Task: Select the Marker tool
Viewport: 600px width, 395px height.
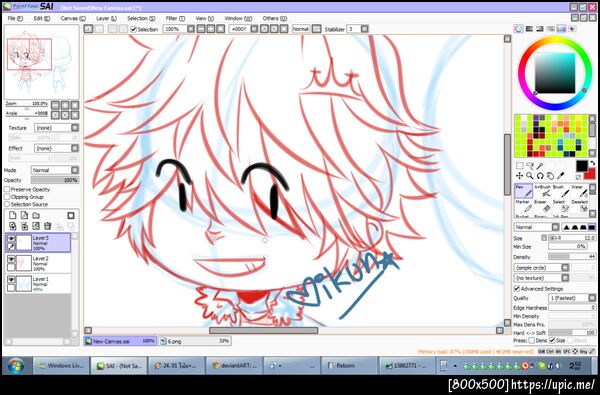Action: coord(523,206)
